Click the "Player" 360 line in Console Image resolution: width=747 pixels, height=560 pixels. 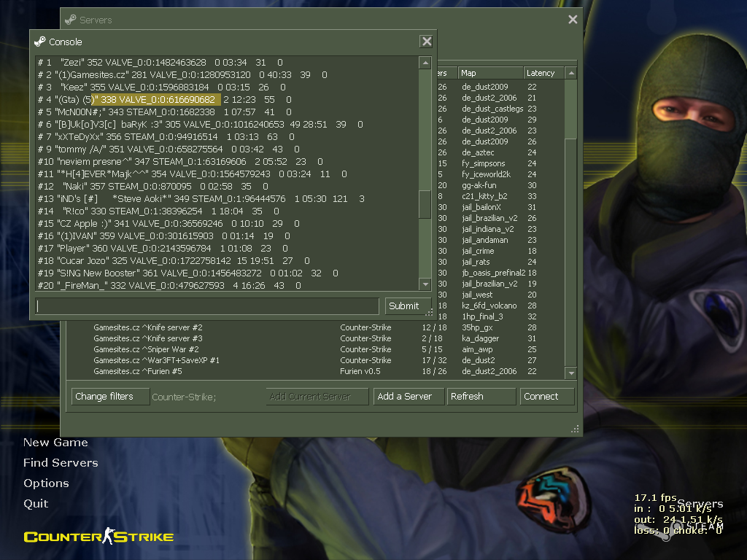pos(163,248)
